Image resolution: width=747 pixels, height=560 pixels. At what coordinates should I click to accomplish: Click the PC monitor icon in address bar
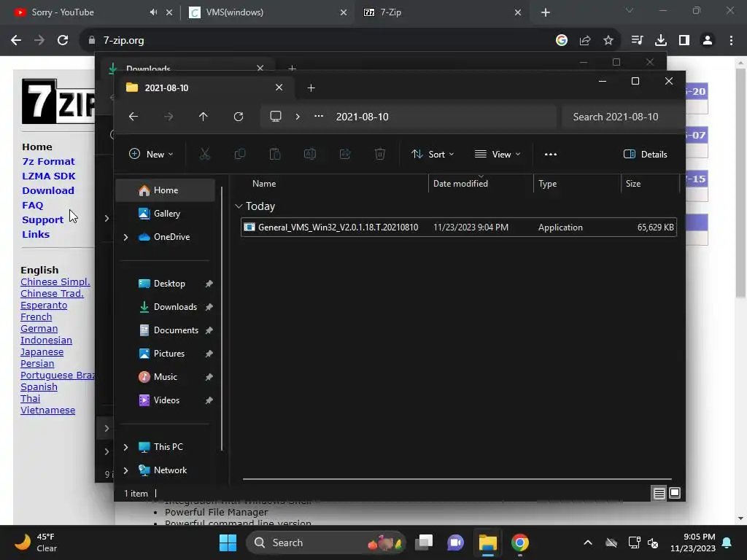(275, 116)
